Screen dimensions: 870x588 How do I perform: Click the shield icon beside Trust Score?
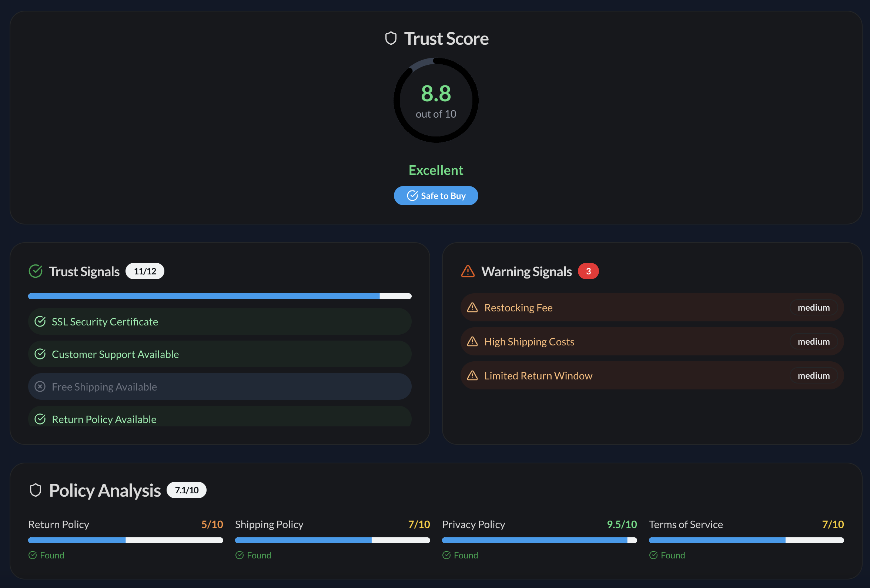tap(391, 38)
